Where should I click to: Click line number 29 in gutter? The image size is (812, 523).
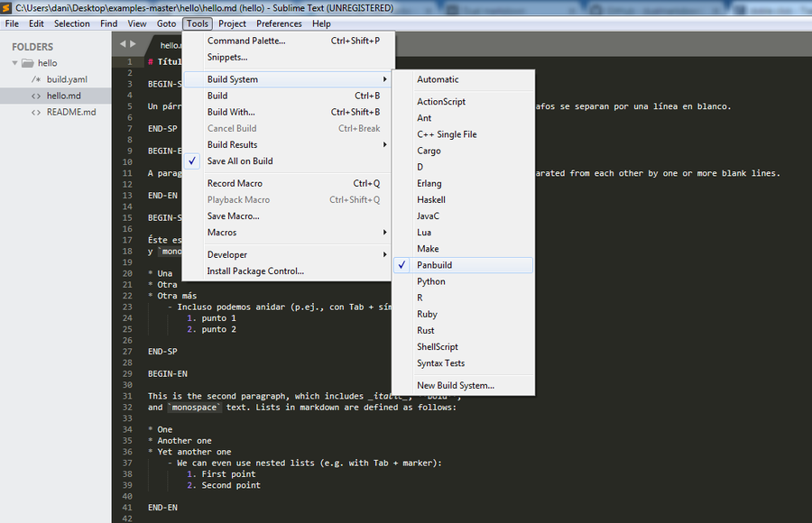tap(127, 374)
